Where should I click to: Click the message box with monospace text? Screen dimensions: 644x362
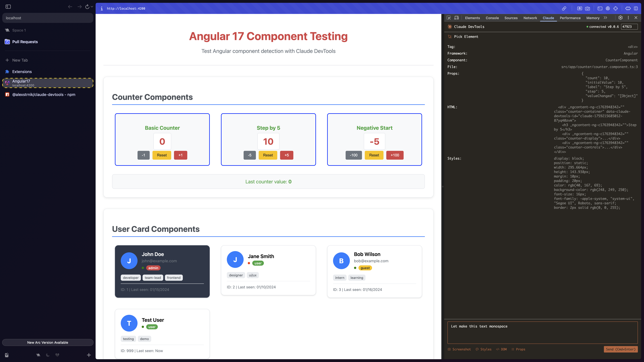click(x=543, y=333)
